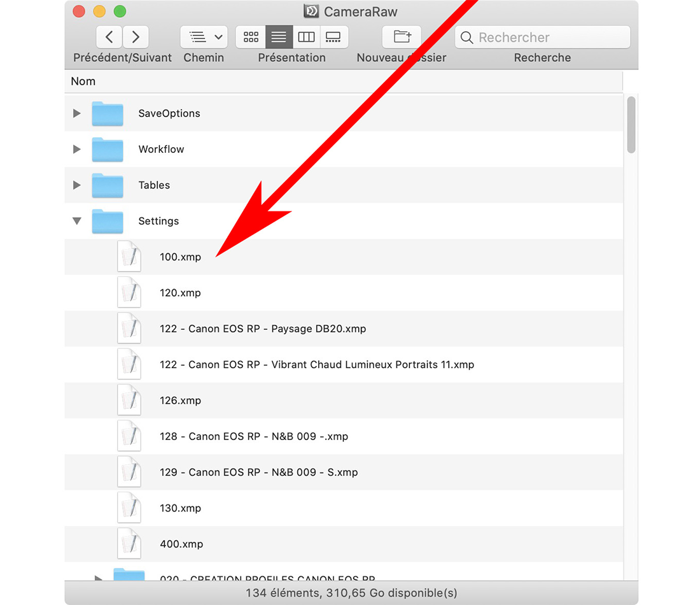Select the 100.xmp file

pos(180,257)
